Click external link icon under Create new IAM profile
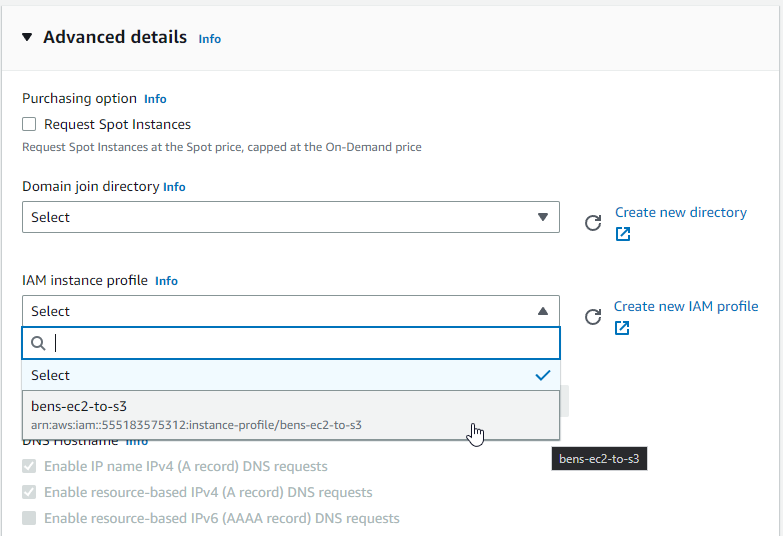Screen dimensions: 783x536 622,328
